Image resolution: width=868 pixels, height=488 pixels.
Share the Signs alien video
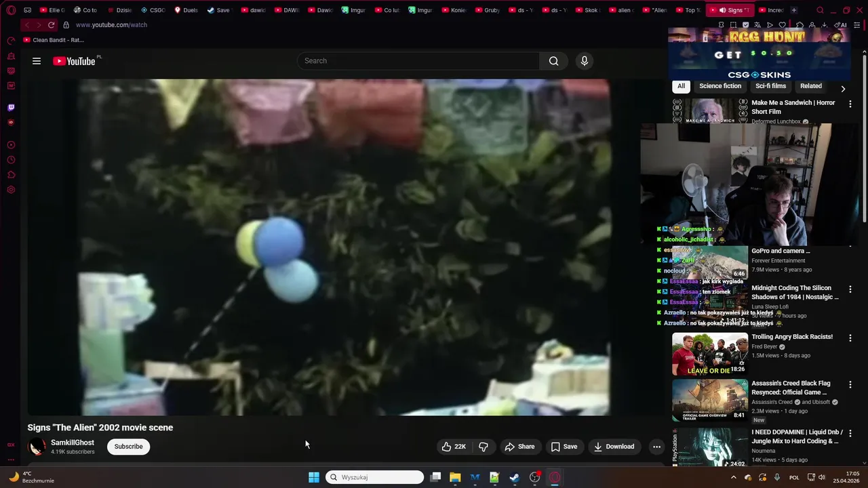click(x=519, y=447)
